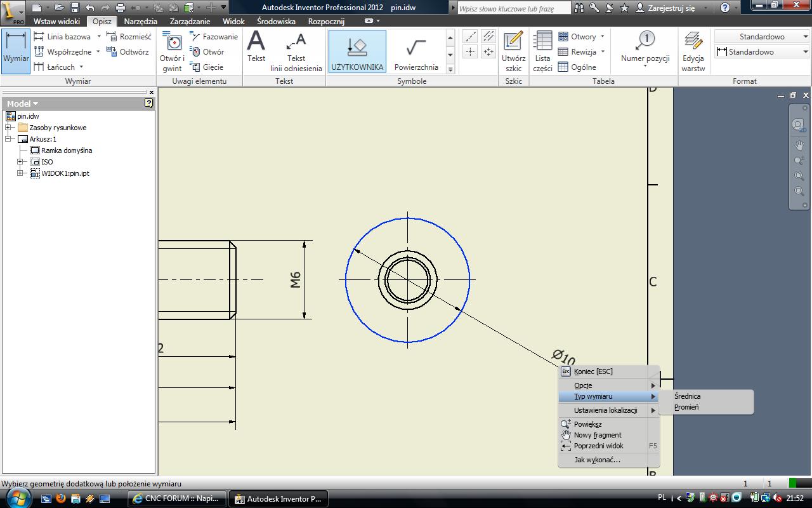Select Numer pozycji balloon tool
Screen dimensions: 812x508
645,48
